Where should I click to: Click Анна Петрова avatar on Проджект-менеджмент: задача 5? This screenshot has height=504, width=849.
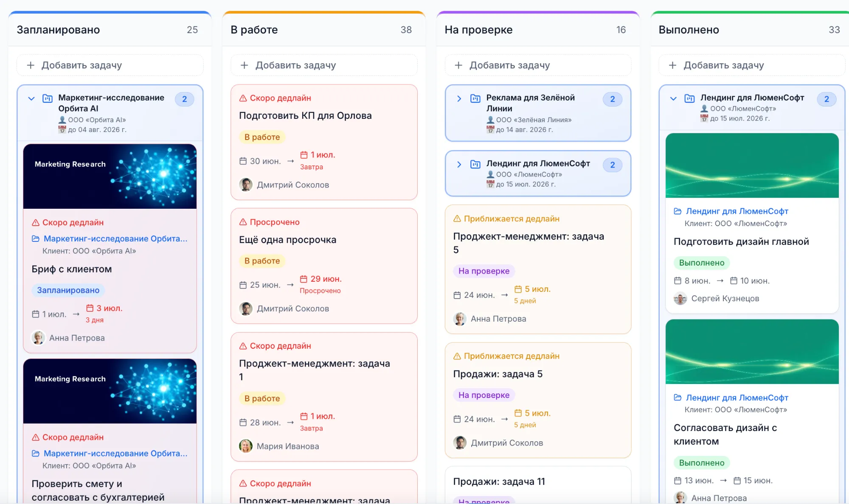coord(460,319)
